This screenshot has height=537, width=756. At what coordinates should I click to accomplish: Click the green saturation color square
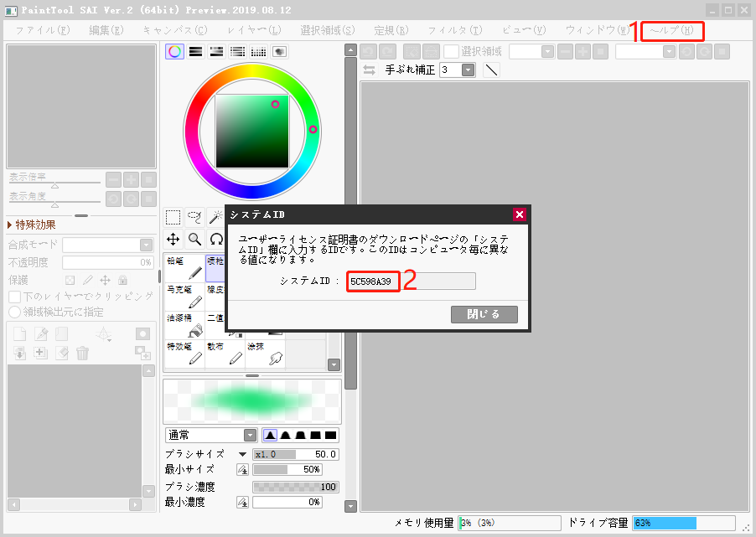pos(252,132)
